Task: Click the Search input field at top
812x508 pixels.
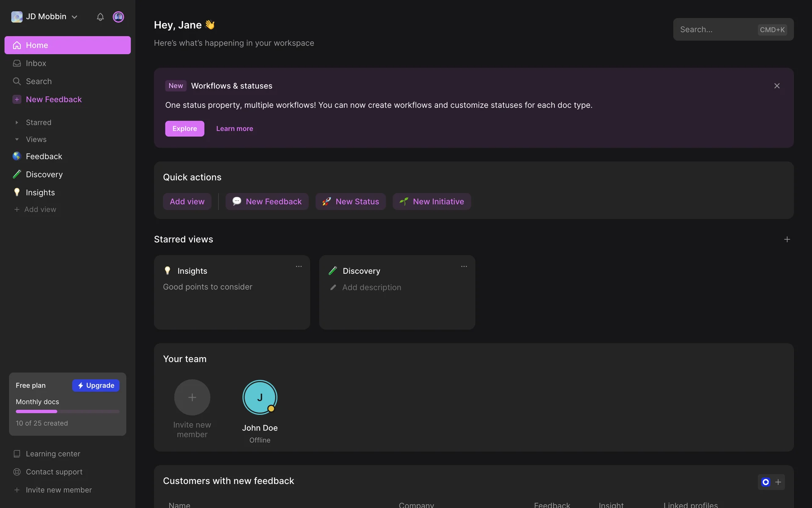Action: click(x=715, y=30)
